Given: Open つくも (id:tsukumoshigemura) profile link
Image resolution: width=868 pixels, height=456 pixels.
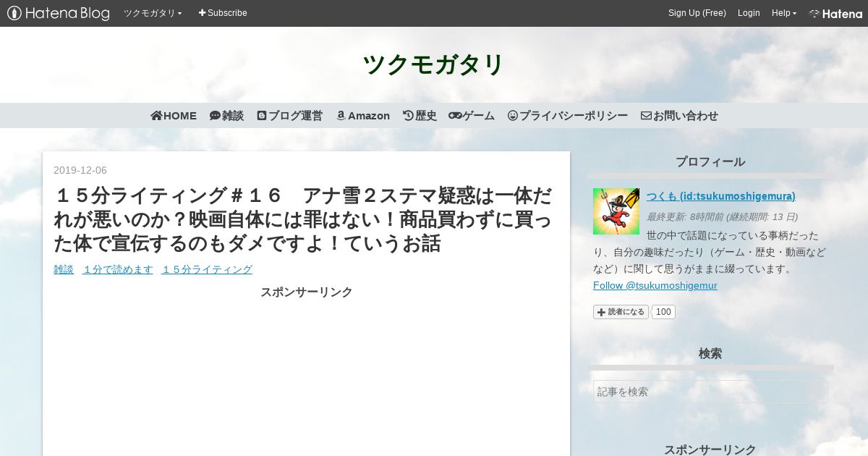Looking at the screenshot, I should coord(721,196).
